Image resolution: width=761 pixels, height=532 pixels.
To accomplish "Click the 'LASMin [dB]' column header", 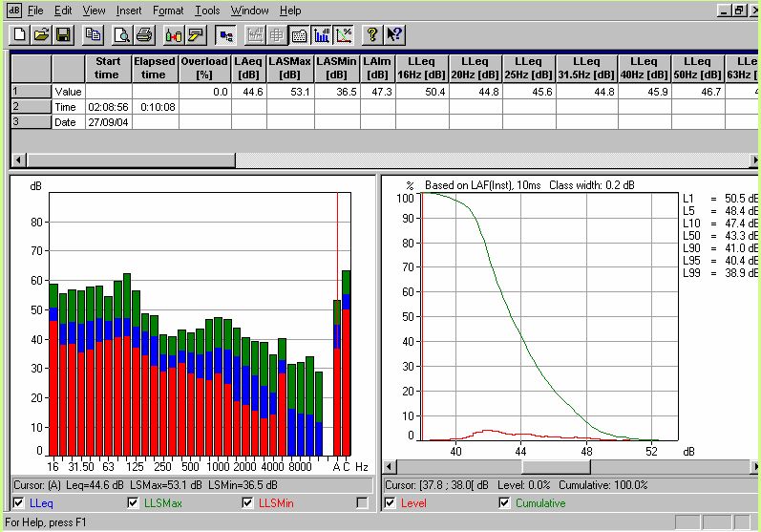I will (337, 68).
